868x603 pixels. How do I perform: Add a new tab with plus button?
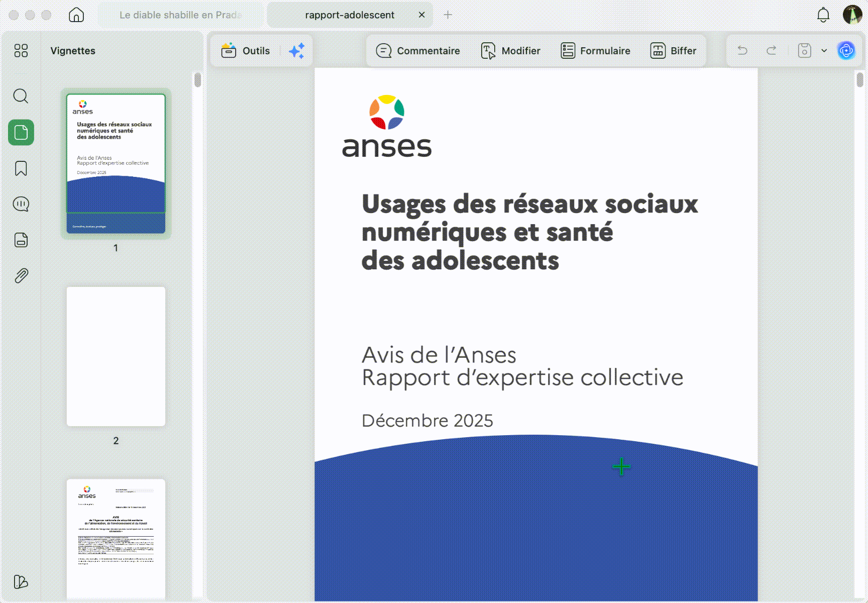click(x=448, y=15)
